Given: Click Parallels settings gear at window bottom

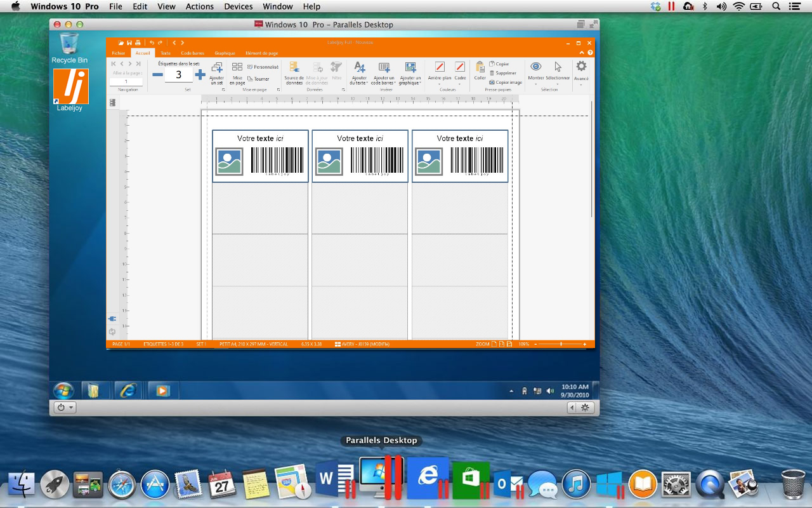Looking at the screenshot, I should pos(585,408).
